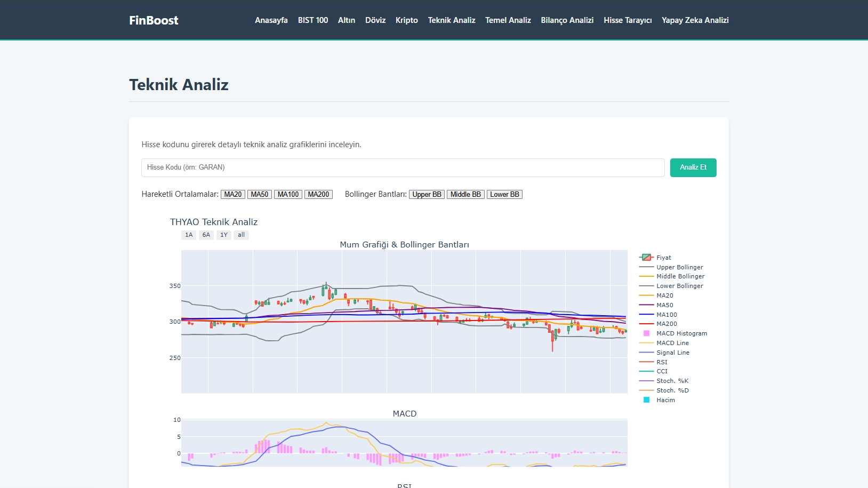Select the 6A range selector button
868x488 pixels.
206,235
